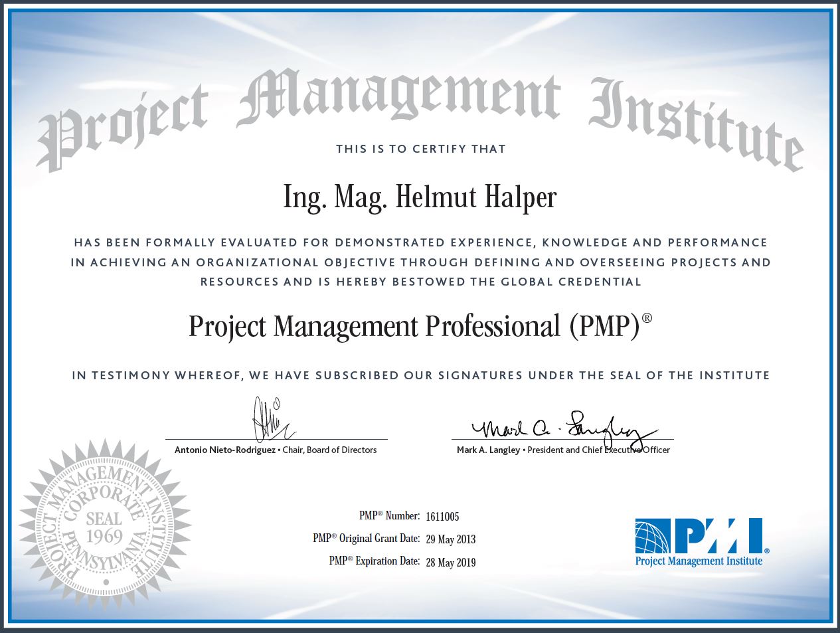840x633 pixels.
Task: Click 'Antonio Nieto-Rodriguez' signer name
Action: 225,450
